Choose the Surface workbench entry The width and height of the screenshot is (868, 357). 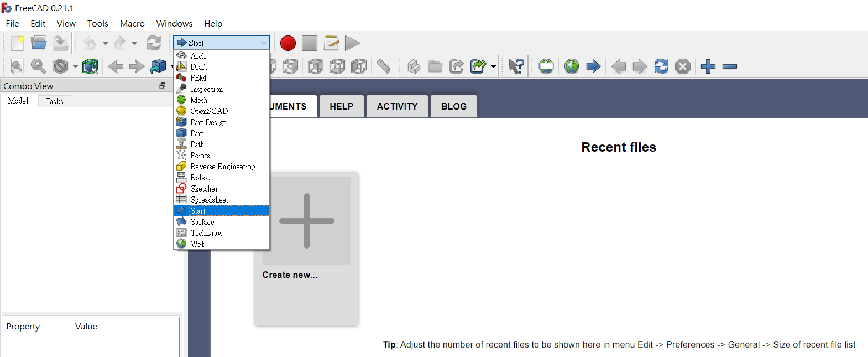(221, 222)
